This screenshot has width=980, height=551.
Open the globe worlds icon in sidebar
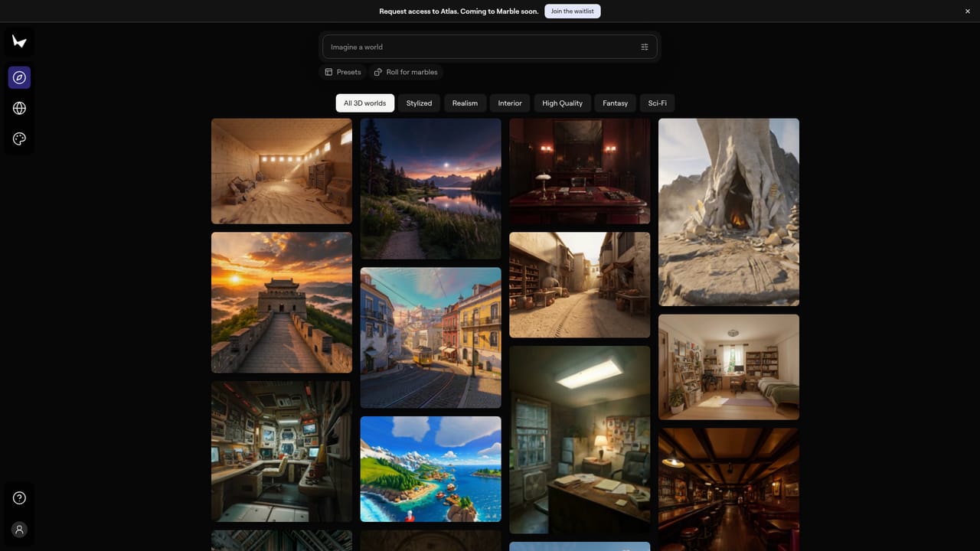point(19,108)
